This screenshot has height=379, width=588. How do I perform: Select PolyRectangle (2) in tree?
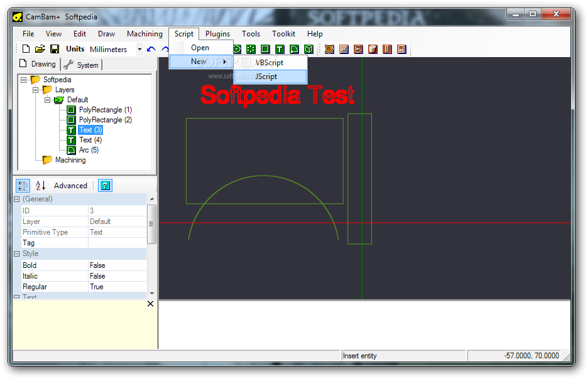[106, 120]
